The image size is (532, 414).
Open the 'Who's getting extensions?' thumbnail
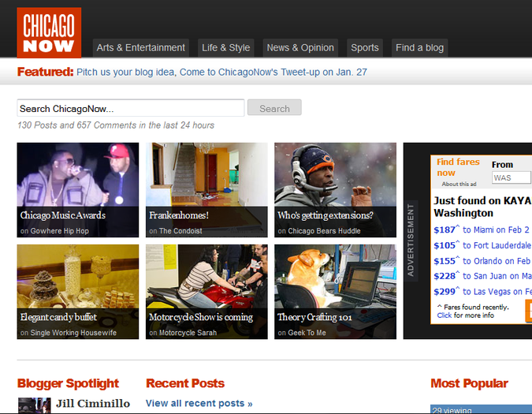point(335,190)
